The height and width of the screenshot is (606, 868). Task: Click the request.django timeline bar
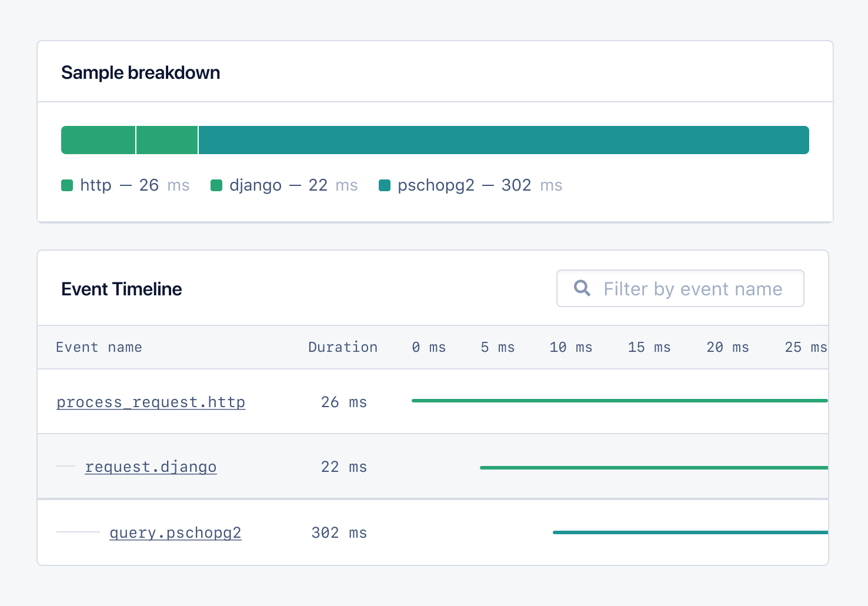tap(653, 468)
